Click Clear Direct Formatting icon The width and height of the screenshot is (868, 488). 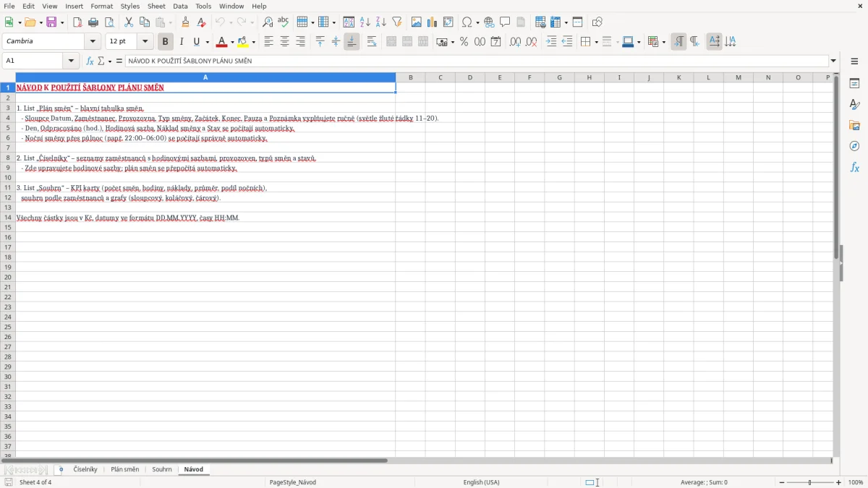coord(202,22)
